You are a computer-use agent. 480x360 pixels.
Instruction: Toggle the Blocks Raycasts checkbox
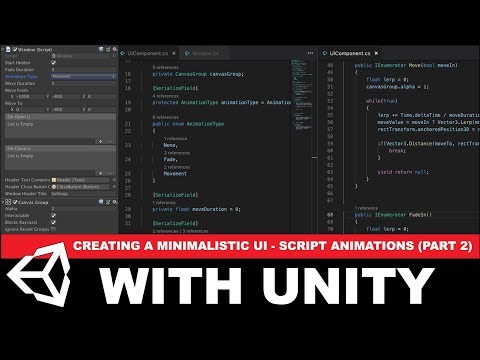click(x=54, y=222)
